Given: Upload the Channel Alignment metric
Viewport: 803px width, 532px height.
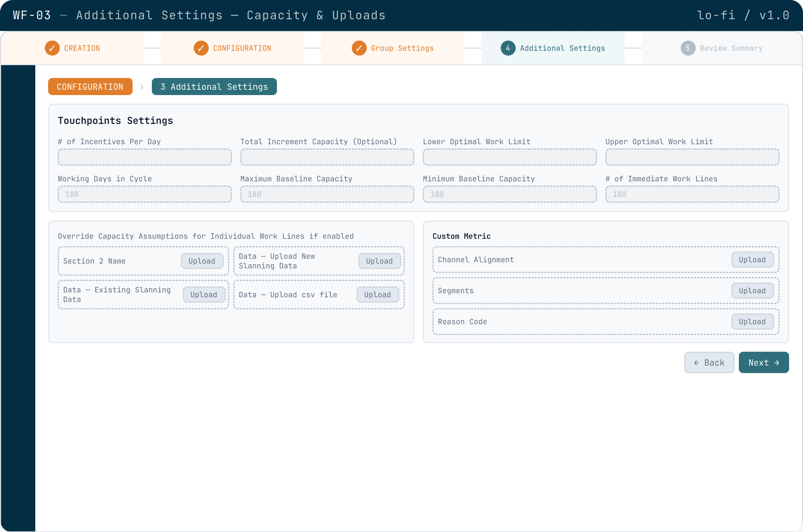Looking at the screenshot, I should (x=753, y=260).
